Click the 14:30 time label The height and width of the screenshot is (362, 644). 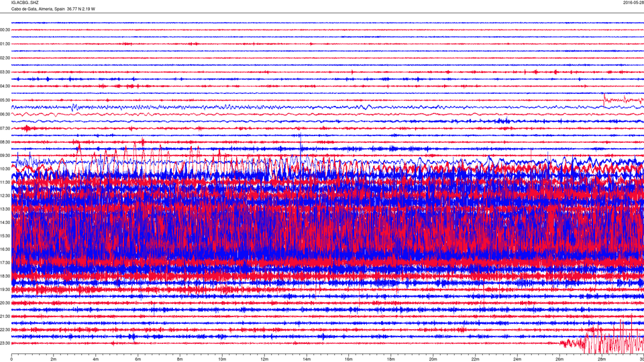(5, 223)
